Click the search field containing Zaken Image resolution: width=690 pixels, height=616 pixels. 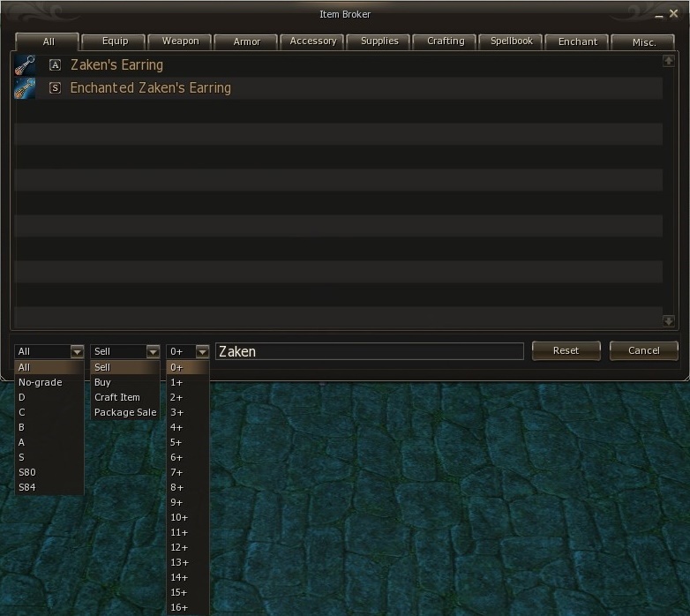(x=369, y=351)
